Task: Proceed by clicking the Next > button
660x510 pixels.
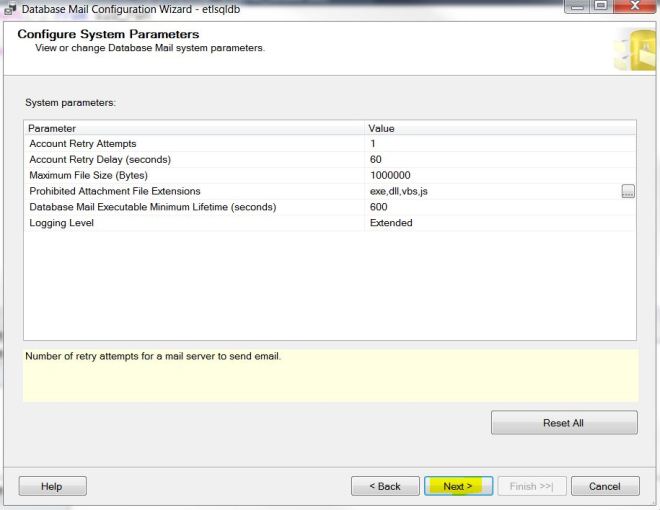Action: point(458,486)
